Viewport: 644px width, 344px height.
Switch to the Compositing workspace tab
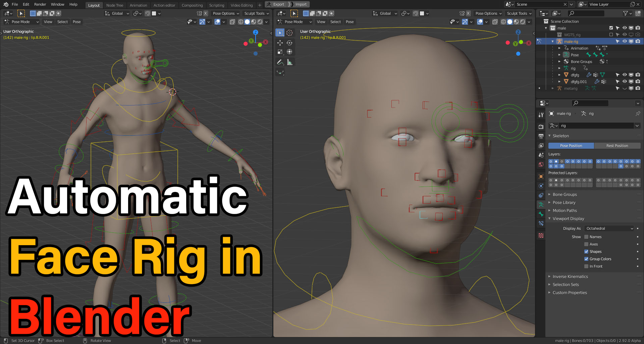click(192, 5)
